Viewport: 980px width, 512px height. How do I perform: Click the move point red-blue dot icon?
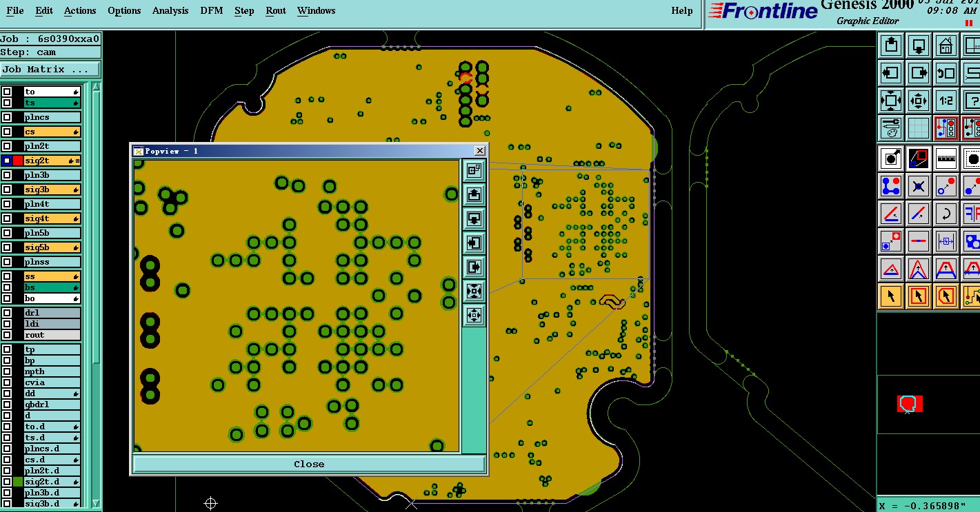point(946,186)
